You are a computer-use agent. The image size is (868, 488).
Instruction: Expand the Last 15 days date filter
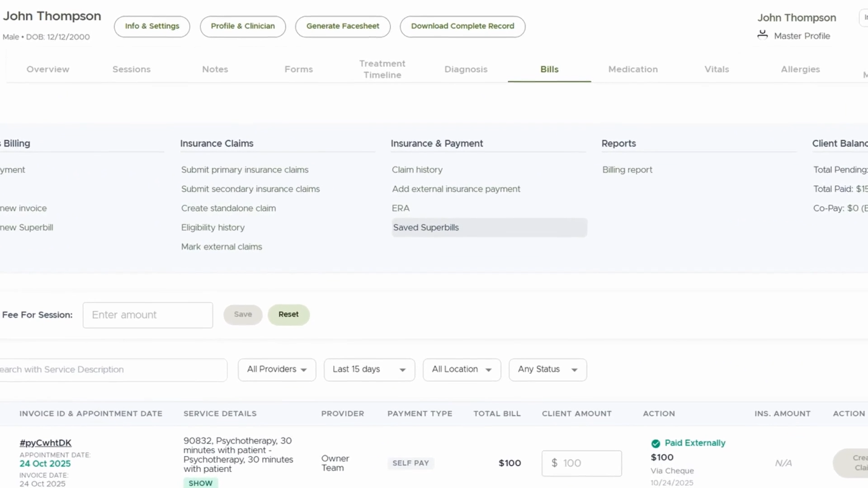click(369, 370)
